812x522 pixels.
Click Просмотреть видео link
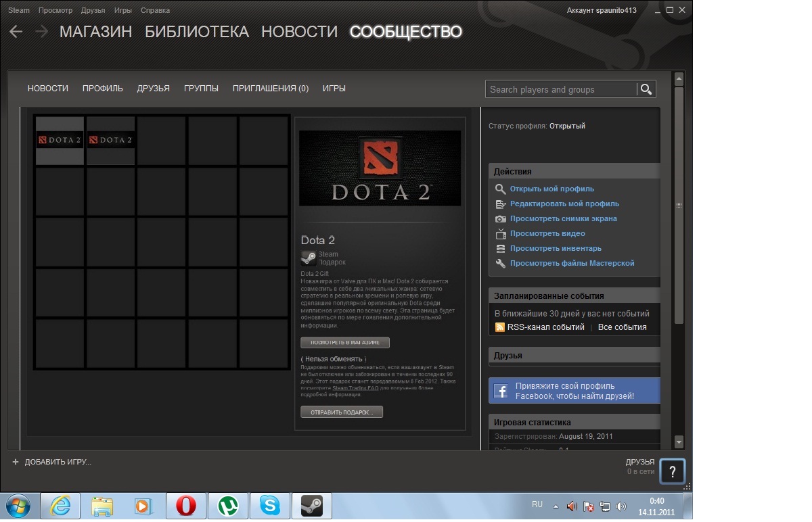point(547,234)
